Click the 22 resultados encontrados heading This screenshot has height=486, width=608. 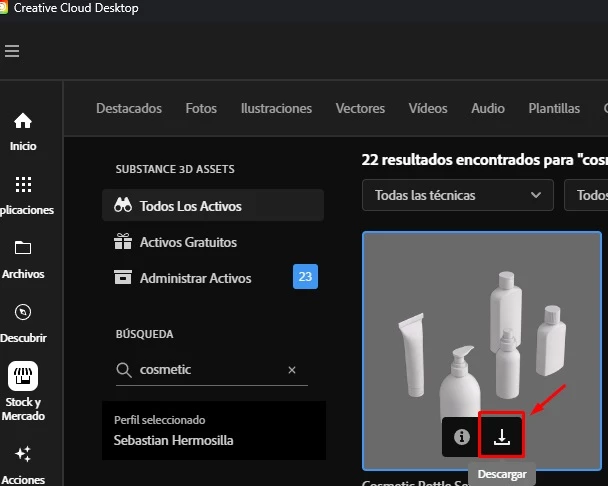[x=485, y=160]
